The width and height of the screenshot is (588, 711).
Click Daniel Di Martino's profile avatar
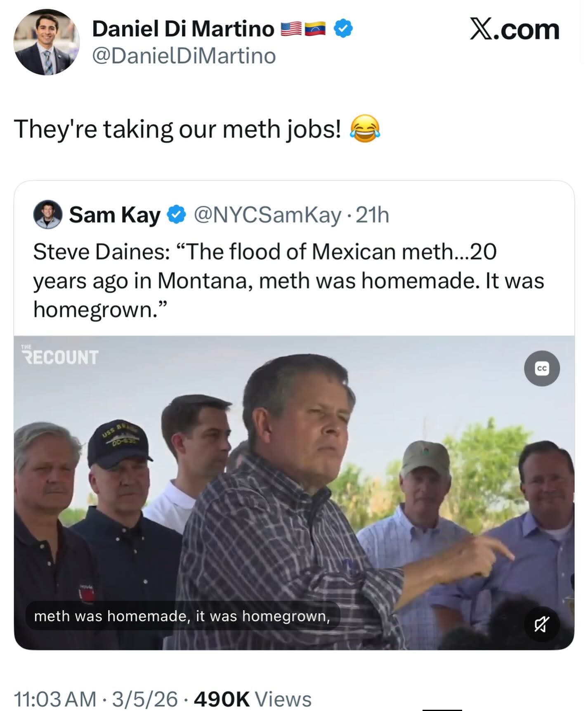pos(46,43)
